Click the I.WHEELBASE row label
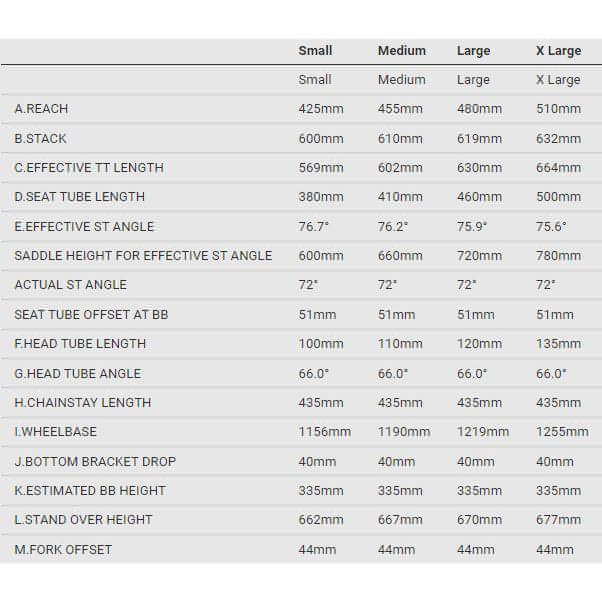The height and width of the screenshot is (602, 602). [55, 432]
